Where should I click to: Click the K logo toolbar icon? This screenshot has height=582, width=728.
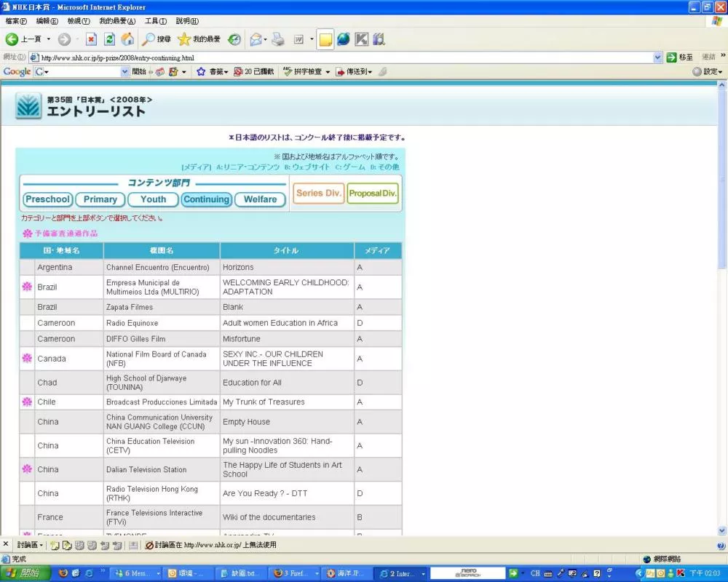click(x=361, y=39)
